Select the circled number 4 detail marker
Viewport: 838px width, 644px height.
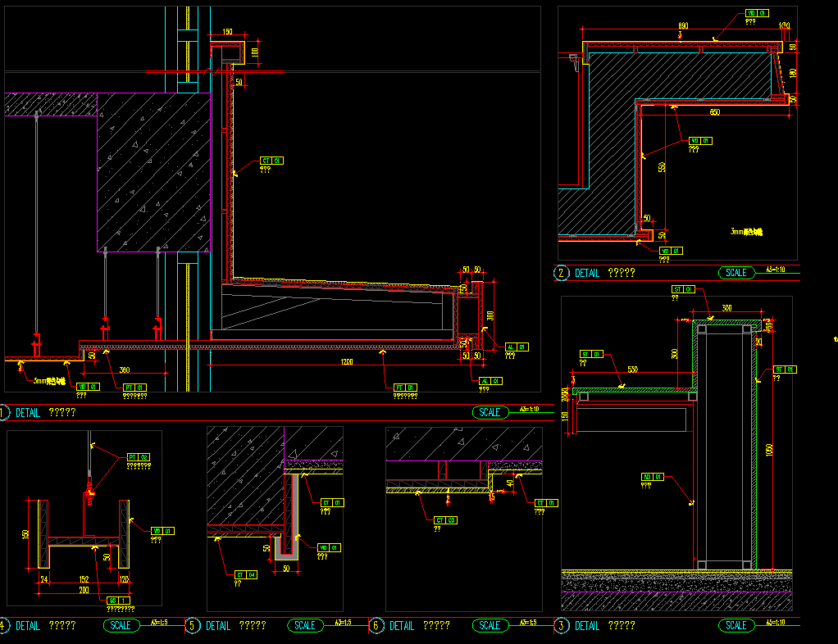coord(3,625)
